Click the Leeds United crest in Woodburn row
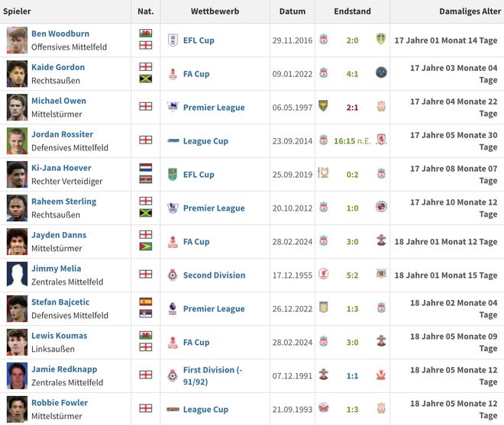Screen dimensions: 504x425 click(x=381, y=39)
